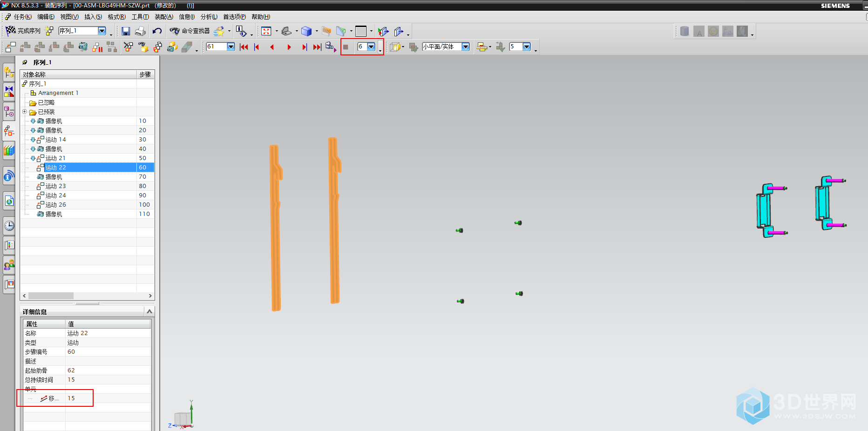868x431 pixels.
Task: Click the left orange rail part
Action: [x=276, y=228]
